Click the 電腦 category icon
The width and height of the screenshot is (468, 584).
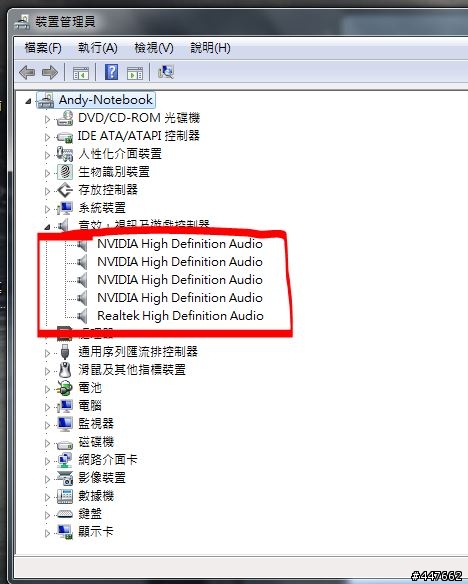point(65,406)
